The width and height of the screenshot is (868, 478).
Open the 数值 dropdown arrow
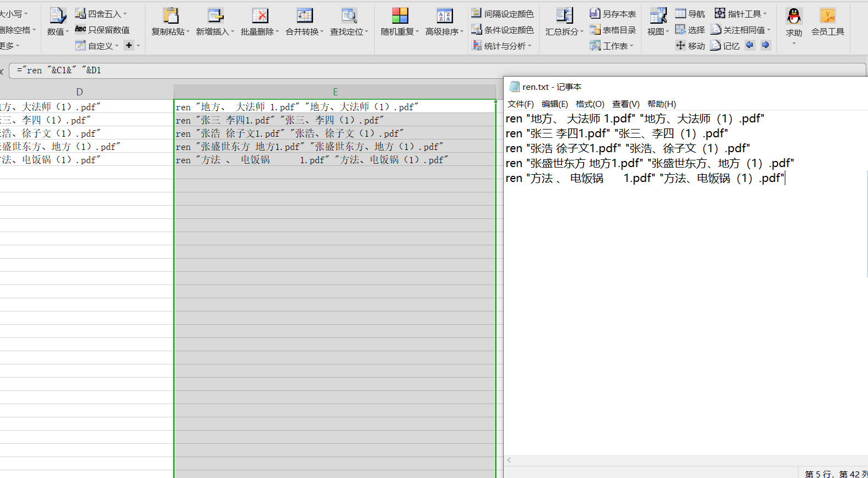[67, 32]
